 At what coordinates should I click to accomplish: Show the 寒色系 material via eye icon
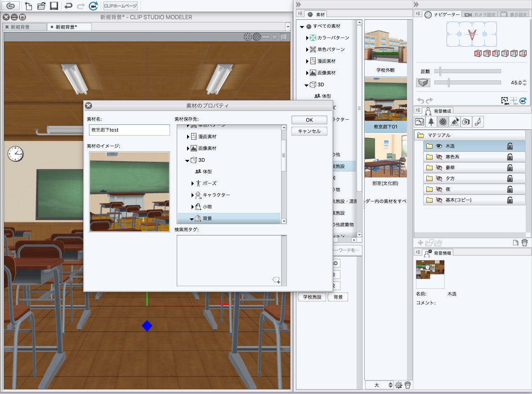click(x=439, y=157)
